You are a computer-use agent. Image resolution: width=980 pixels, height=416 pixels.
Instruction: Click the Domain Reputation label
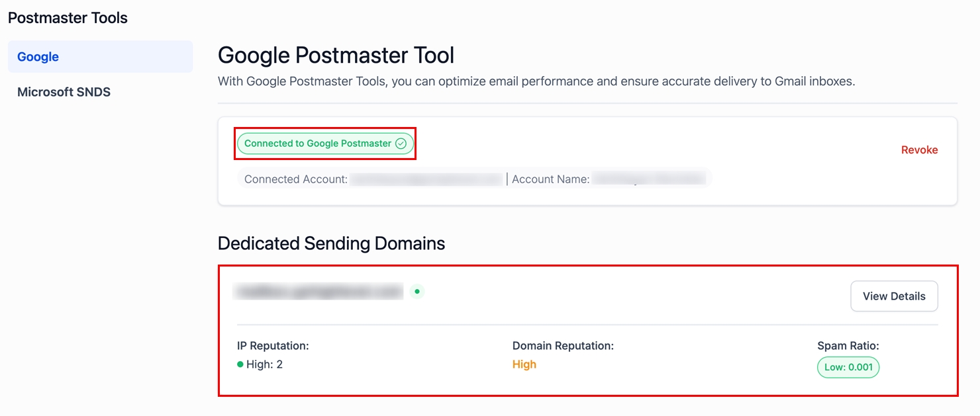point(563,345)
